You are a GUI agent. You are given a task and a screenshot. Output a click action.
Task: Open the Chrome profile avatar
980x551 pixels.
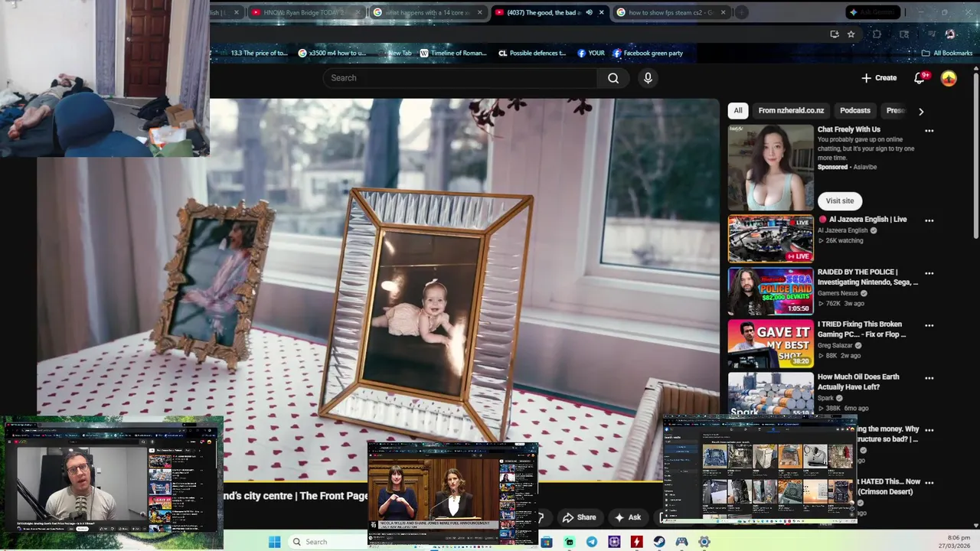coord(950,34)
